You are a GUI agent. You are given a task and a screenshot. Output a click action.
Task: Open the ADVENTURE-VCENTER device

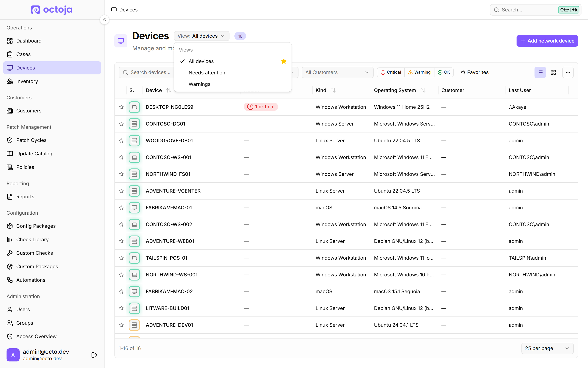point(173,191)
